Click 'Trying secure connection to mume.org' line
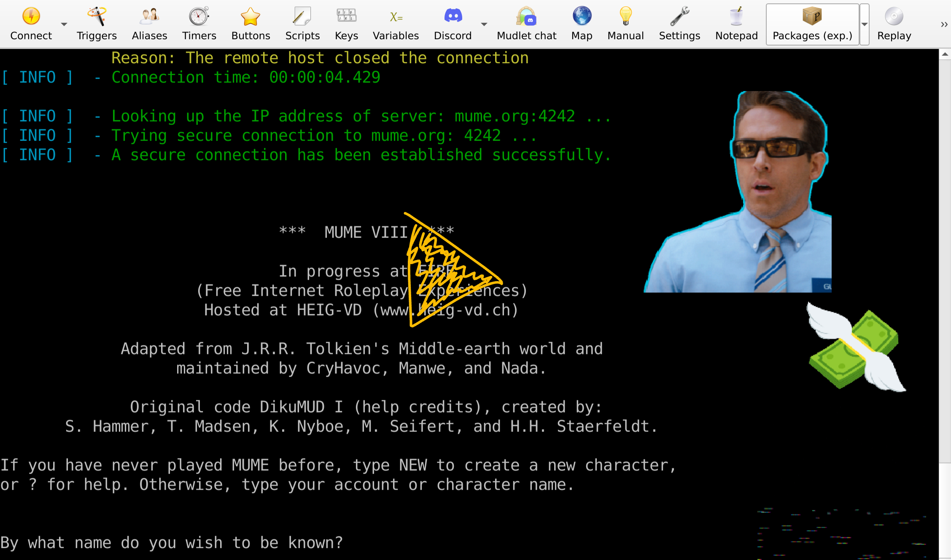 [x=324, y=135]
